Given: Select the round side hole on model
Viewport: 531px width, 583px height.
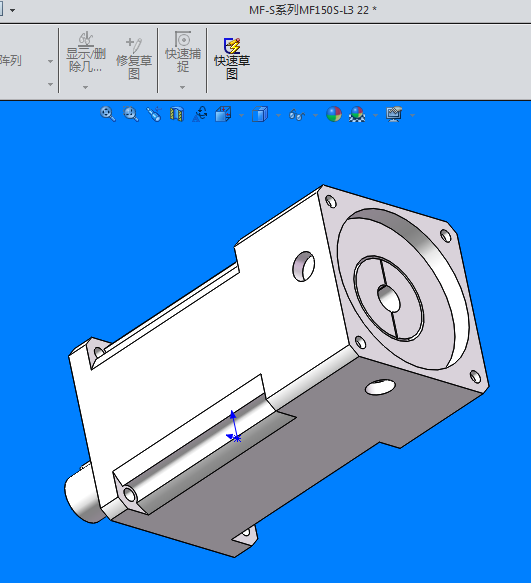Looking at the screenshot, I should pos(303,266).
